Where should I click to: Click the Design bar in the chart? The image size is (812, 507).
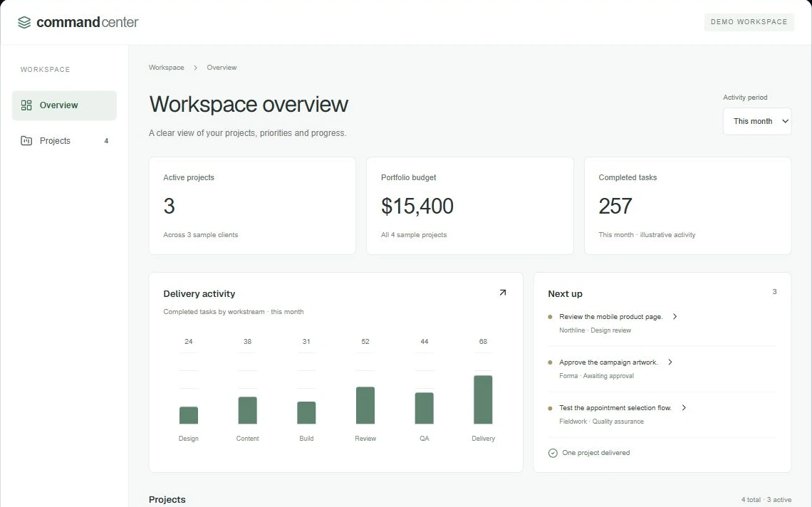189,415
